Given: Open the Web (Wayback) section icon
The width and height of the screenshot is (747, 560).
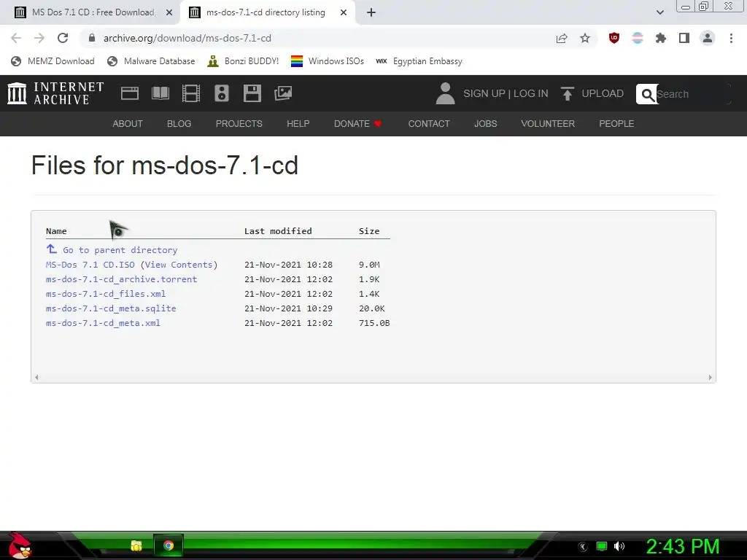Looking at the screenshot, I should pyautogui.click(x=130, y=93).
